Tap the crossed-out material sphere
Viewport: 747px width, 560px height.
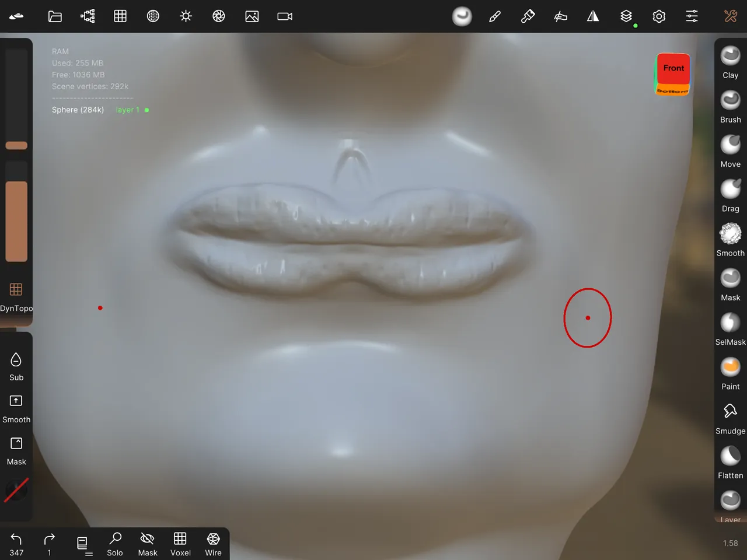pyautogui.click(x=16, y=490)
